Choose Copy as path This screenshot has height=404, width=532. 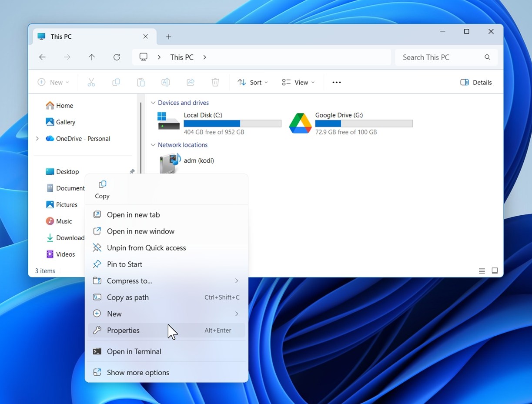[167, 297]
